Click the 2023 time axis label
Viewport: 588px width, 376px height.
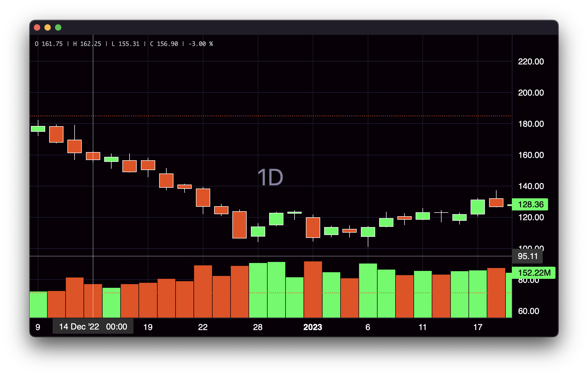[x=313, y=327]
